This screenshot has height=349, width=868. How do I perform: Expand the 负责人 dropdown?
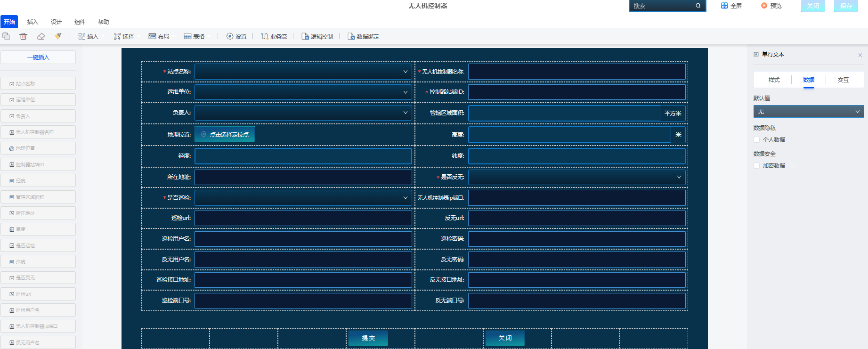(303, 113)
